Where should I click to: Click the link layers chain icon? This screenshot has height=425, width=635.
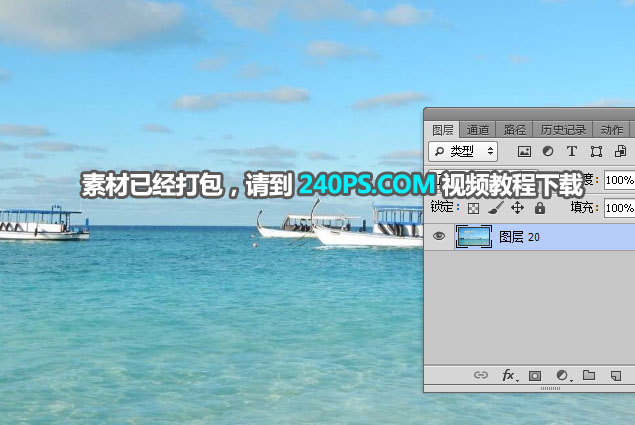480,376
